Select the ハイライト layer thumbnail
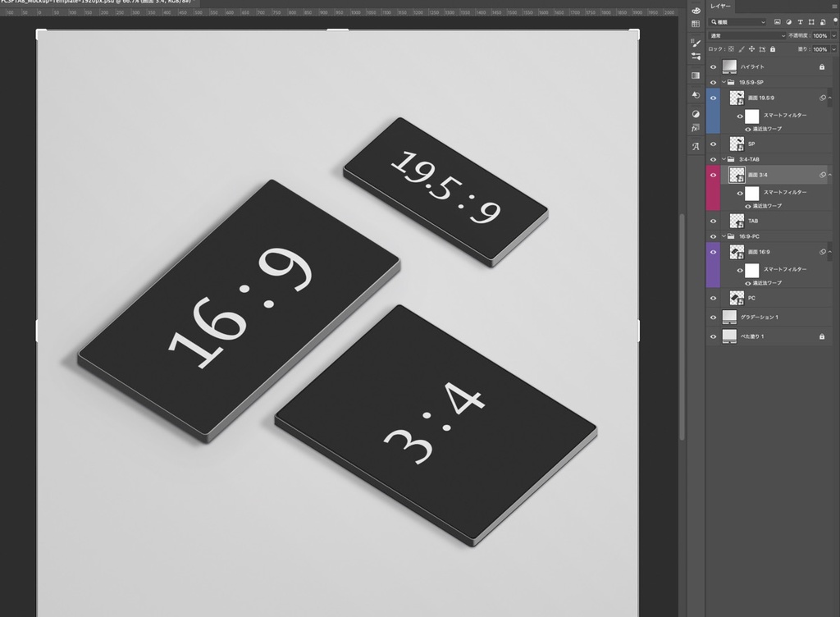The image size is (840, 617). coord(729,66)
